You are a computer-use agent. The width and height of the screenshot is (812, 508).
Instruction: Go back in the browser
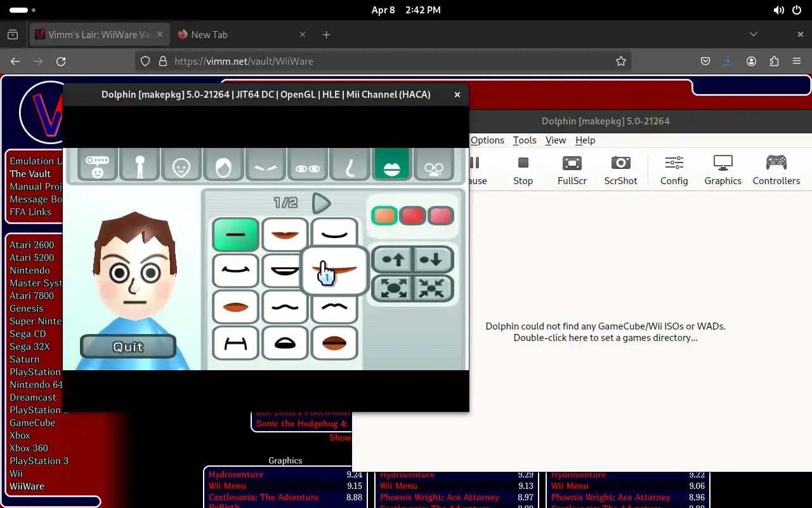(15, 62)
